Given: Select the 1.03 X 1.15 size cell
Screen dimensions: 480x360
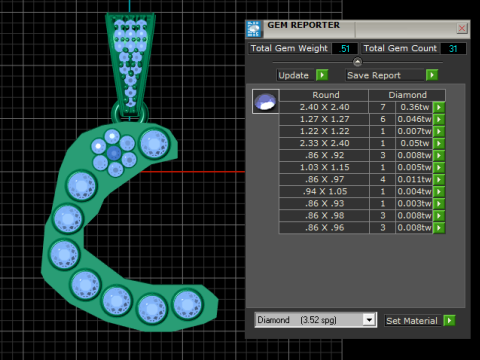Looking at the screenshot, I should point(324,167).
